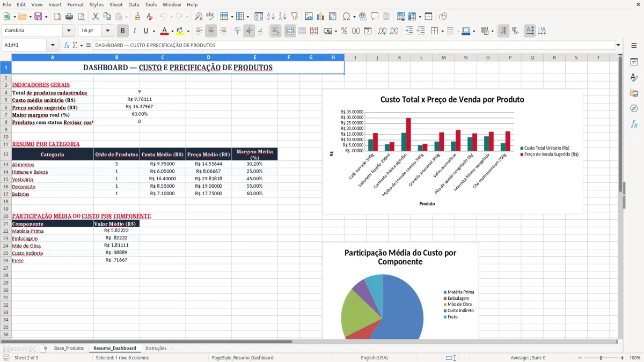This screenshot has width=644, height=362.
Task: Insert special character (Omega)
Action: 346,17
